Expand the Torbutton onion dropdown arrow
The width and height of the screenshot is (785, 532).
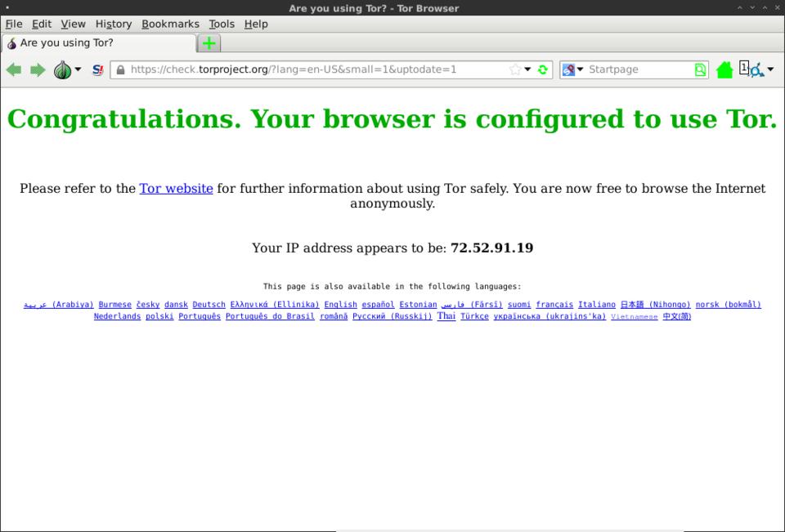78,70
